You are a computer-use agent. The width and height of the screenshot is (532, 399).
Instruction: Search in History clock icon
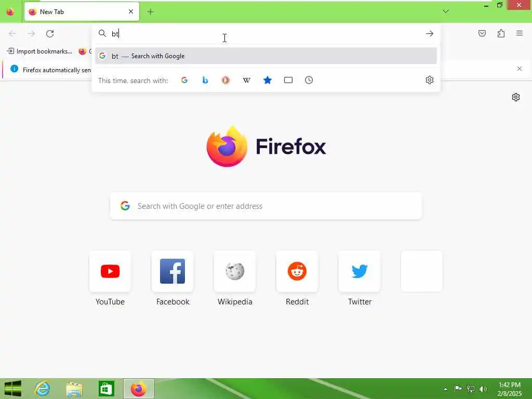pos(309,80)
